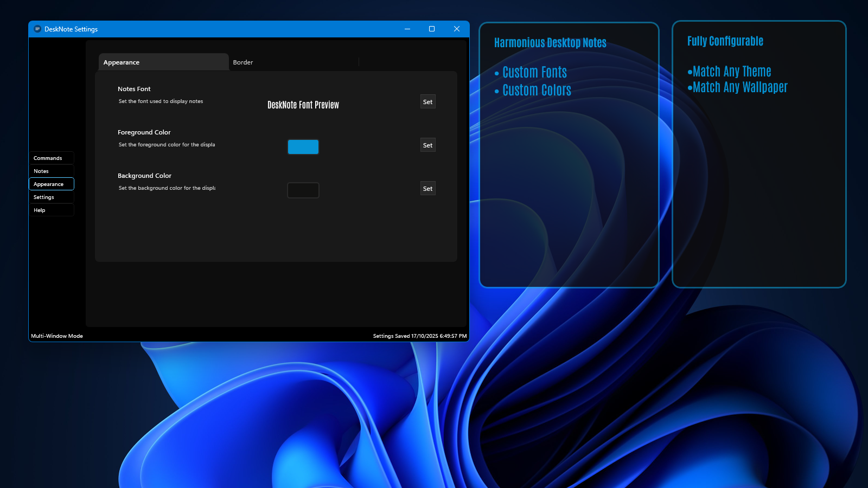Click the Custom Fonts bullet item
The image size is (868, 488).
(534, 72)
